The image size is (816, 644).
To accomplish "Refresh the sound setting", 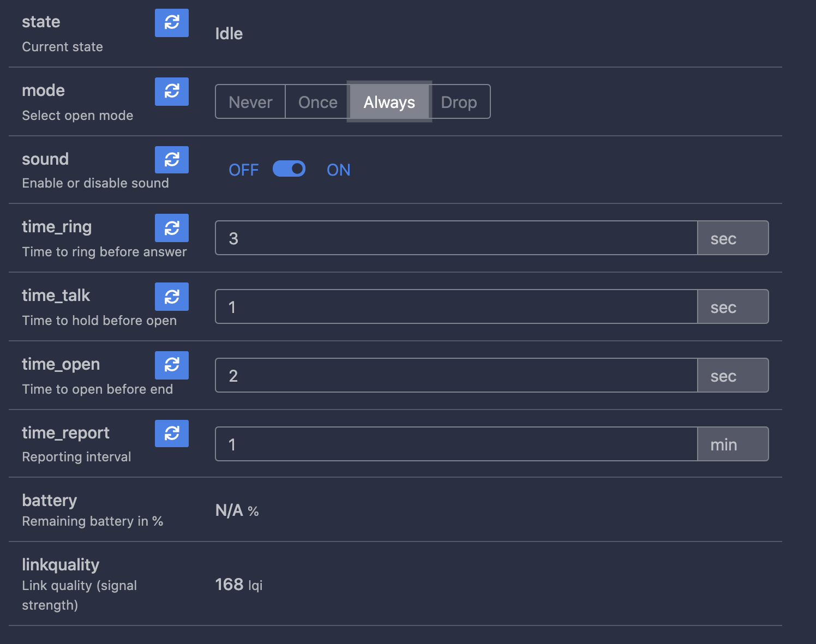I will (171, 160).
